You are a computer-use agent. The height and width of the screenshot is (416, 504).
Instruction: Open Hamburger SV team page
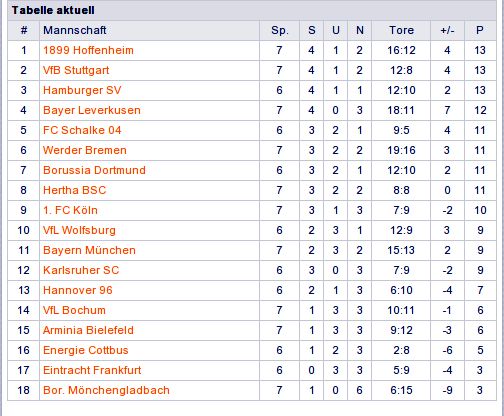82,90
